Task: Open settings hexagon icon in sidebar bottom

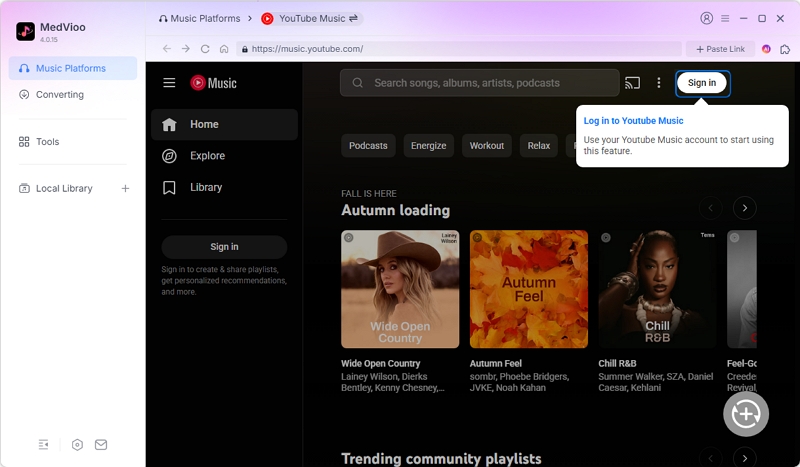Action: 77,445
